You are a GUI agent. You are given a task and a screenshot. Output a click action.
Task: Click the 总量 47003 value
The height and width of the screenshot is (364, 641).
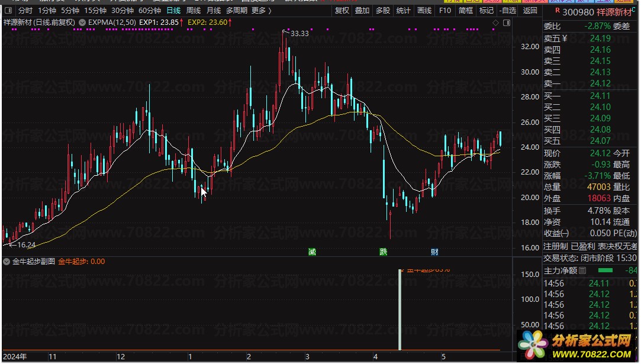tap(599, 187)
